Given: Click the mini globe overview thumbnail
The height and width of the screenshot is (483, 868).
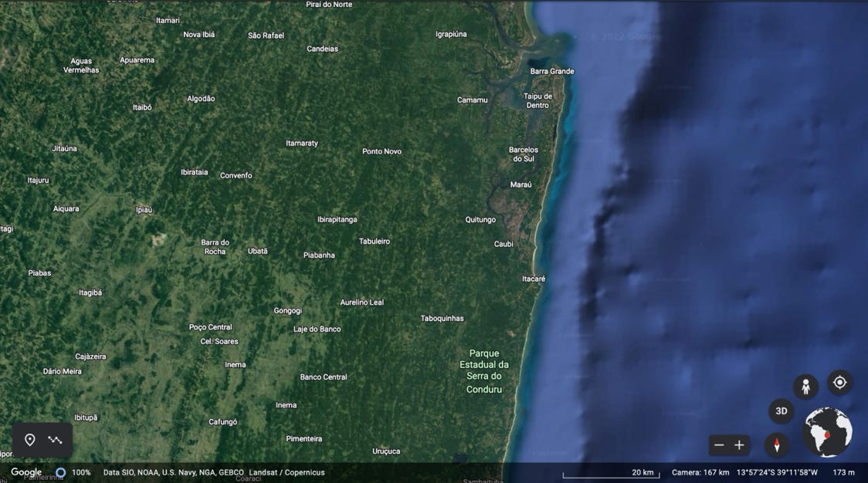Looking at the screenshot, I should (828, 432).
